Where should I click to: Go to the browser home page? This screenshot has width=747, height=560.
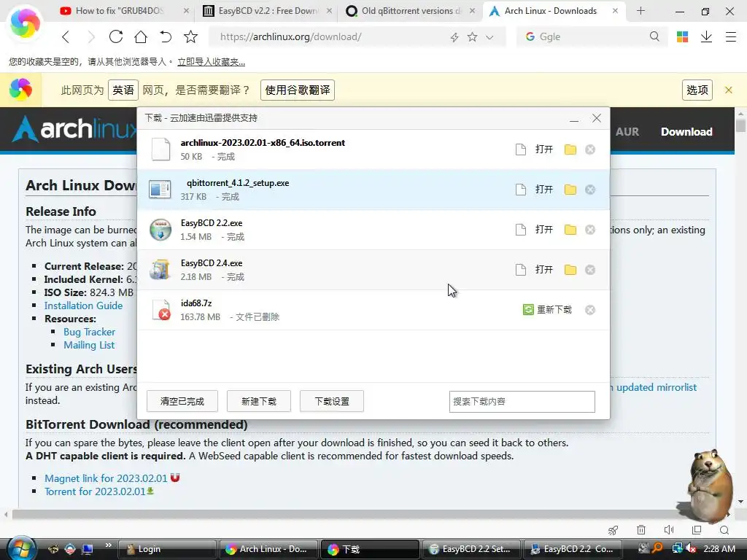(141, 36)
